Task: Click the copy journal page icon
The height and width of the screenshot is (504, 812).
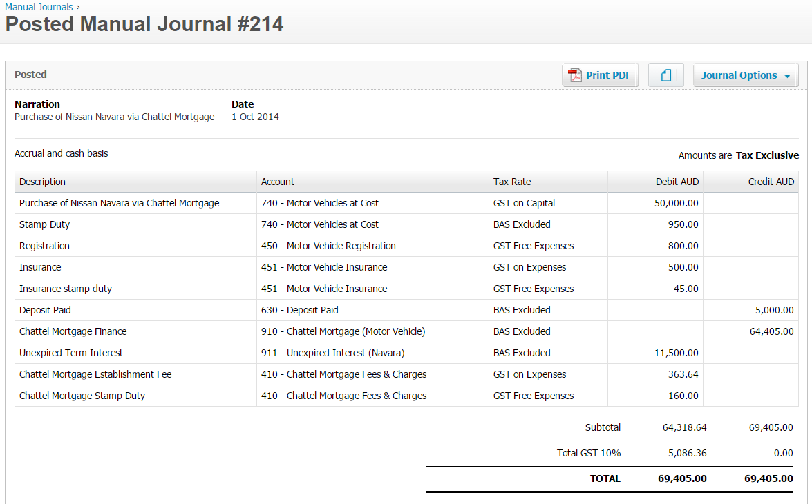Action: click(x=666, y=75)
